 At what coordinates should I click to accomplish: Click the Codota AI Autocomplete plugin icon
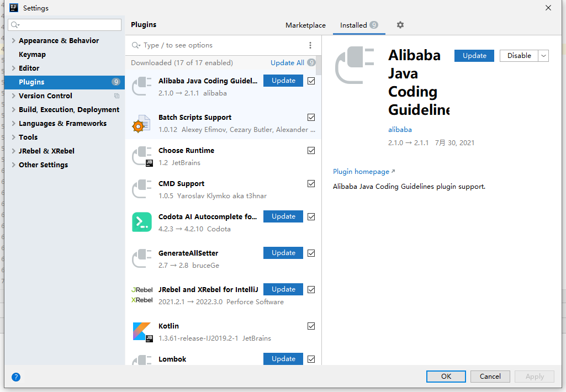(x=142, y=222)
